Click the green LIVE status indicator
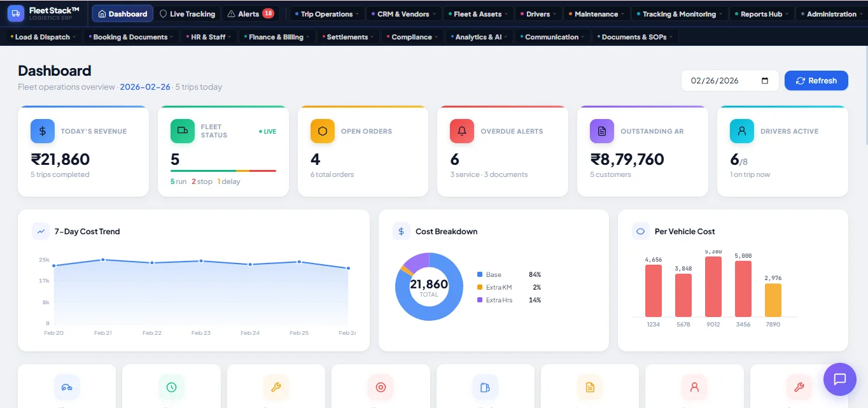The image size is (868, 408). pyautogui.click(x=267, y=132)
